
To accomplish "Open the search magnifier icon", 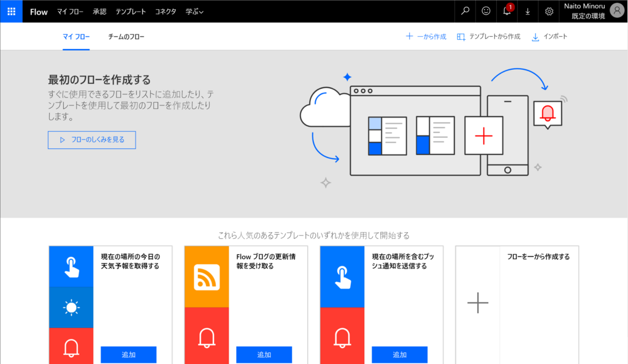I will coord(464,11).
